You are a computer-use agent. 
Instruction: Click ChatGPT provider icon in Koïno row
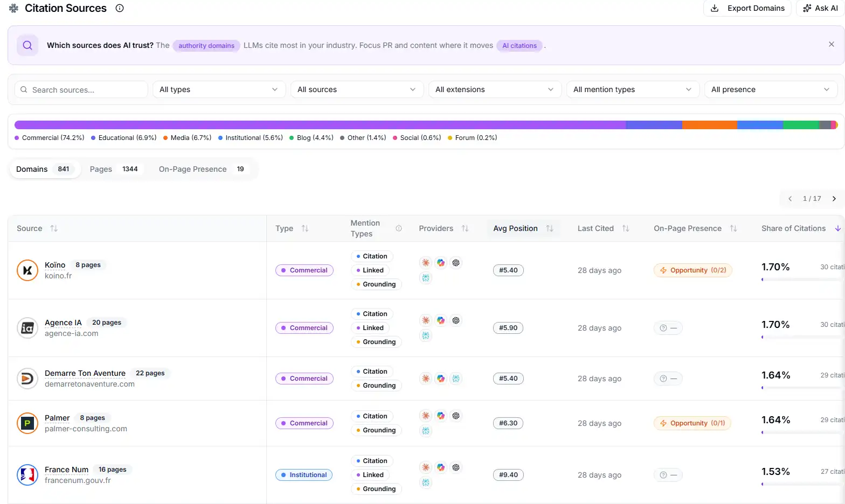coord(456,263)
